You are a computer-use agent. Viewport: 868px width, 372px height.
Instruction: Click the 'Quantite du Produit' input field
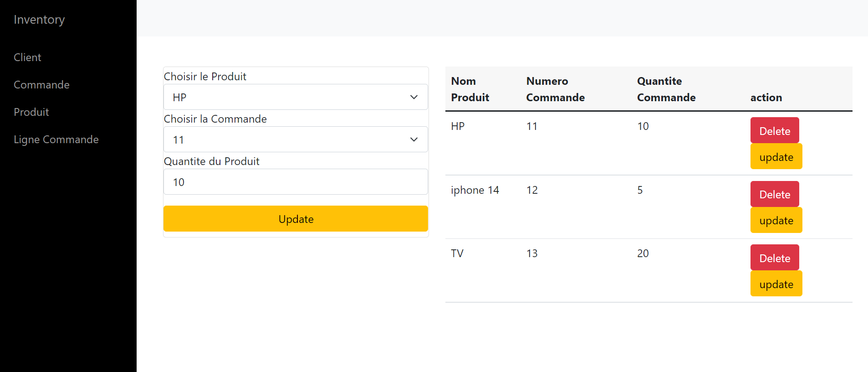click(x=295, y=181)
